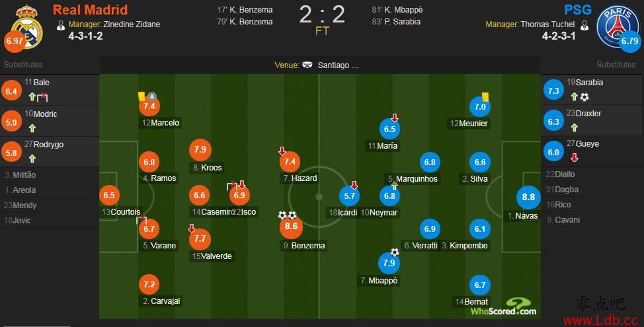Click manager name Thomas Tuchel

(547, 24)
